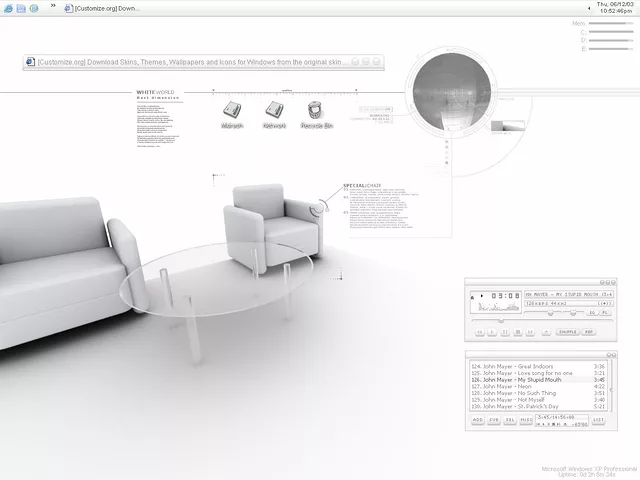The height and width of the screenshot is (480, 640).
Task: Open the Recycle Bin
Action: point(317,112)
